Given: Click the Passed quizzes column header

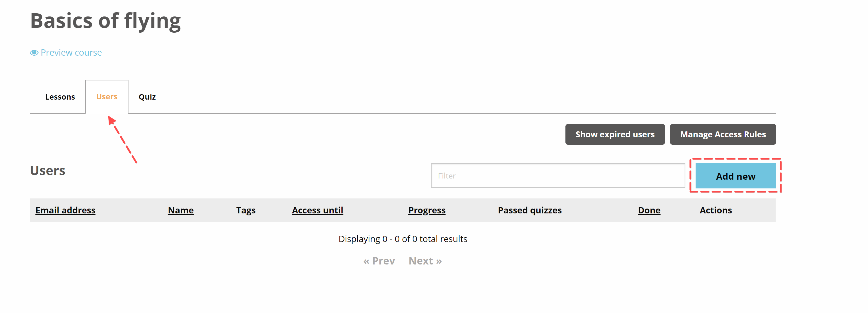Looking at the screenshot, I should pyautogui.click(x=530, y=210).
